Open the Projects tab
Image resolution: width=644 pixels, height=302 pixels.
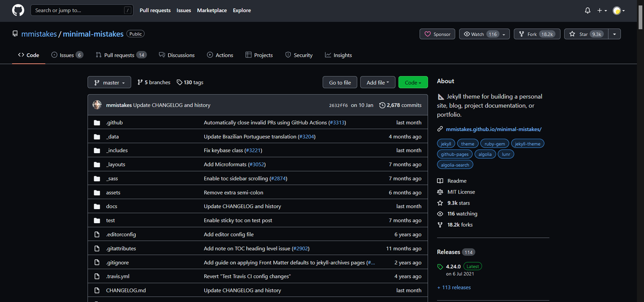point(259,55)
